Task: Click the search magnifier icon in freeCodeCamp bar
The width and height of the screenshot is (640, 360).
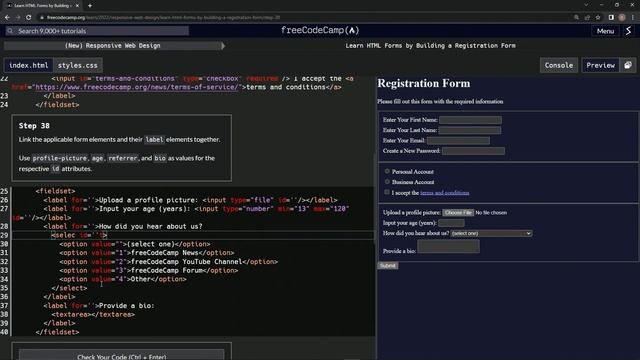Action: pyautogui.click(x=10, y=31)
